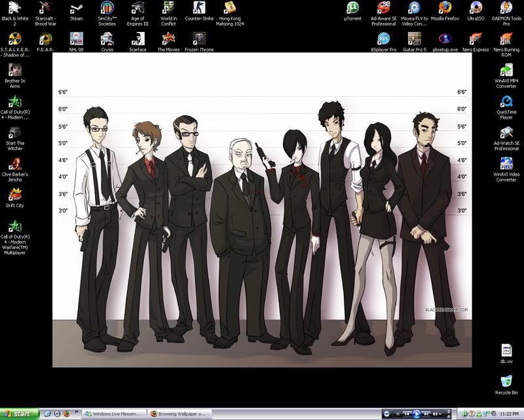Select the Guitar Pro 5 shortcut
The image size is (524, 420).
[415, 42]
